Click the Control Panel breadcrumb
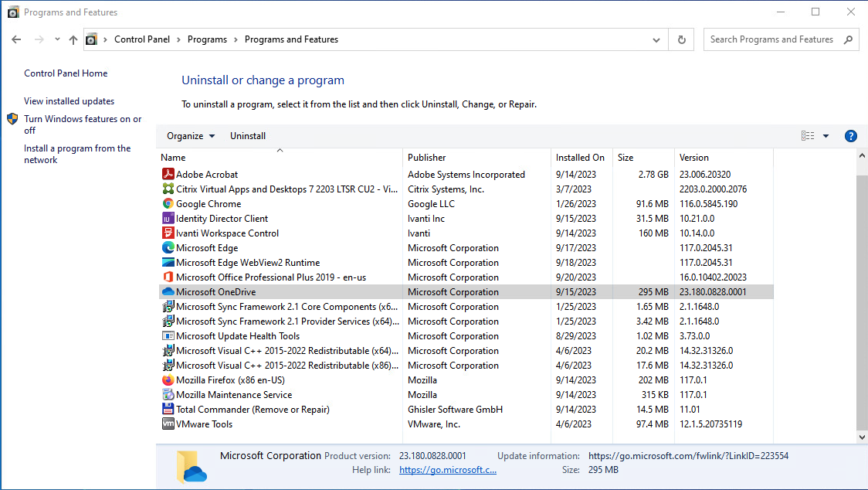The height and width of the screenshot is (490, 868). point(142,39)
